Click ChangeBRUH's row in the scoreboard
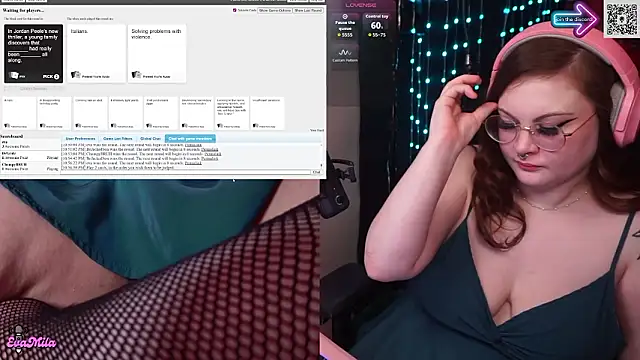The height and width of the screenshot is (360, 640). pos(30,167)
